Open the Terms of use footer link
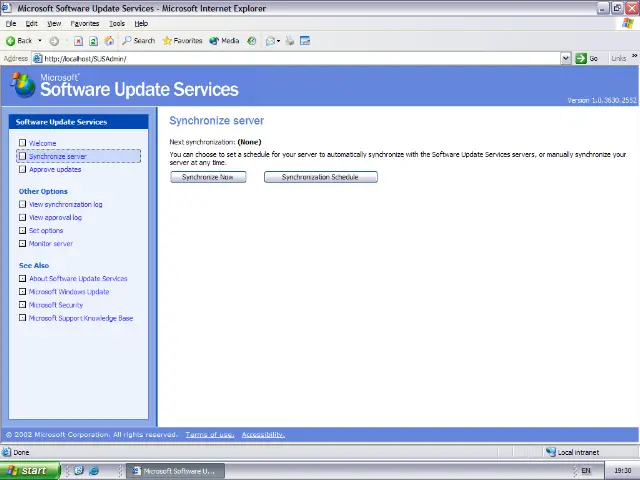Viewport: 640px width, 480px height. click(210, 435)
